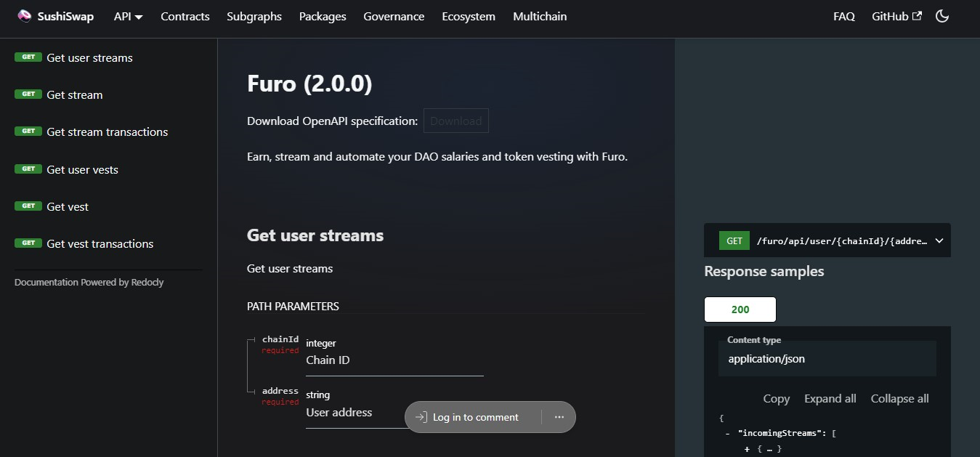This screenshot has height=457, width=980.
Task: Click the PATH PARAMETERS heading
Action: [x=293, y=307]
